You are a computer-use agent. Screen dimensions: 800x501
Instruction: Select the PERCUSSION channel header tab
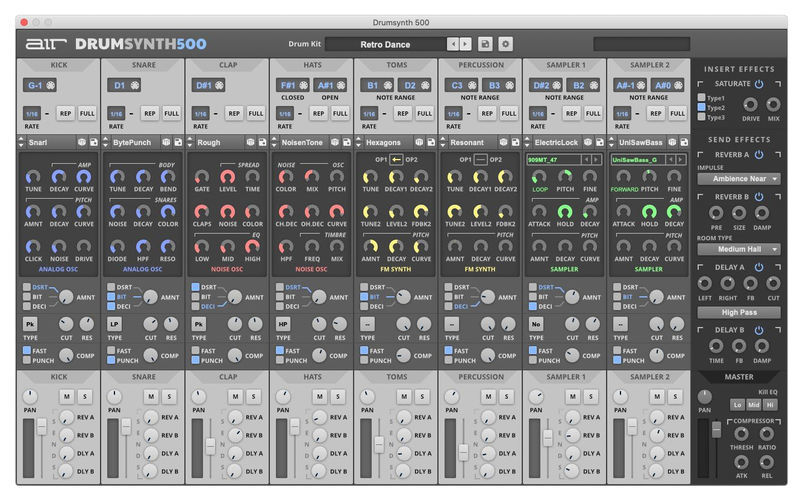point(481,65)
